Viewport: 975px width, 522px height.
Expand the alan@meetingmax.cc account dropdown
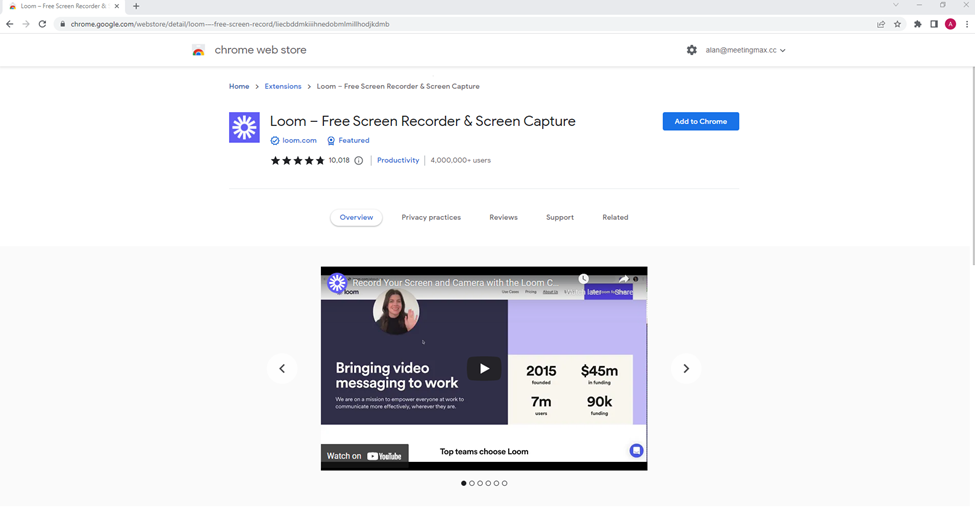click(x=745, y=50)
